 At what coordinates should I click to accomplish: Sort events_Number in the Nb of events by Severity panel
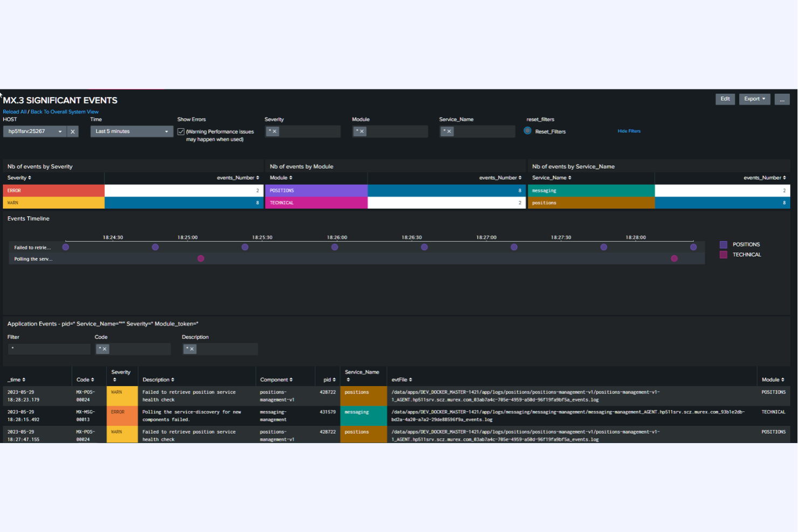[238, 178]
